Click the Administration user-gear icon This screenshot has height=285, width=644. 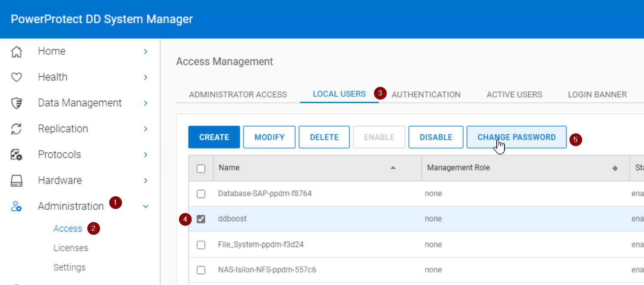click(x=16, y=207)
